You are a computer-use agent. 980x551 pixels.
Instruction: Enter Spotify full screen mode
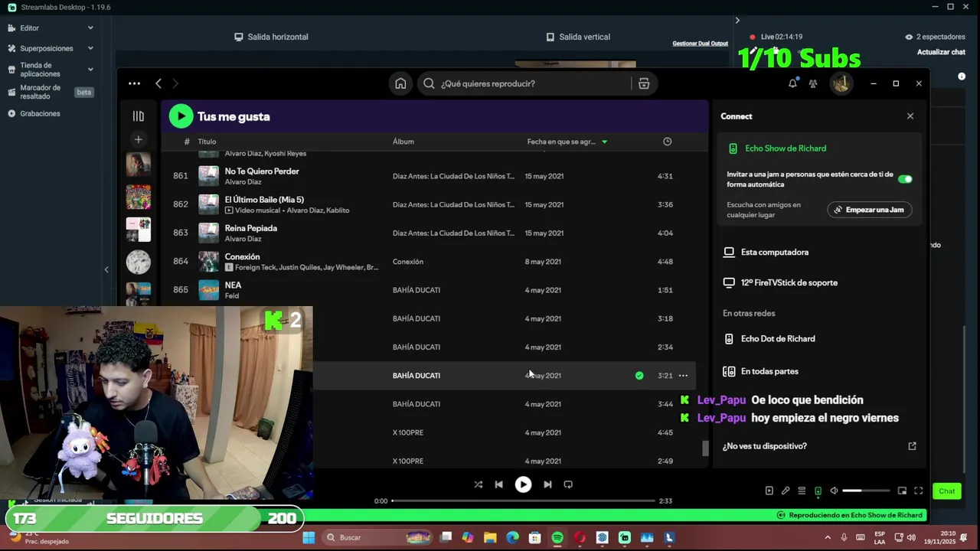pyautogui.click(x=919, y=491)
